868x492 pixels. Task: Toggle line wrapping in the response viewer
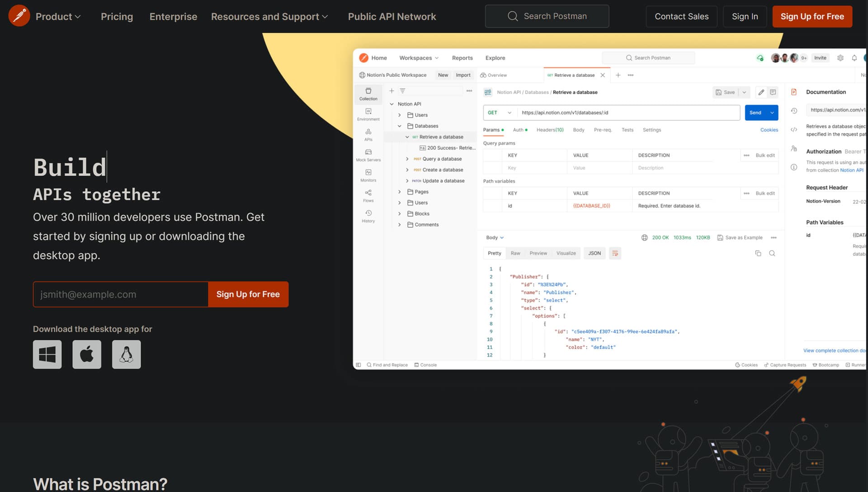tap(615, 253)
